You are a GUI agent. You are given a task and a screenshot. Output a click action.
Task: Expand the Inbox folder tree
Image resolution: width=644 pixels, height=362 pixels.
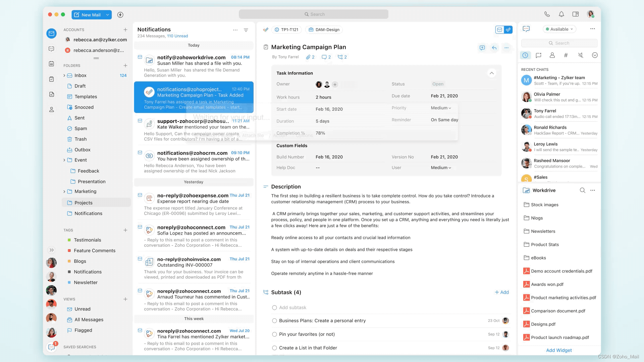[x=64, y=75]
